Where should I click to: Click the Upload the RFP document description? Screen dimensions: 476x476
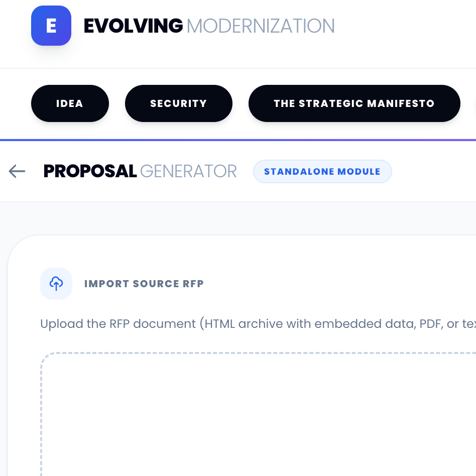coord(258,324)
